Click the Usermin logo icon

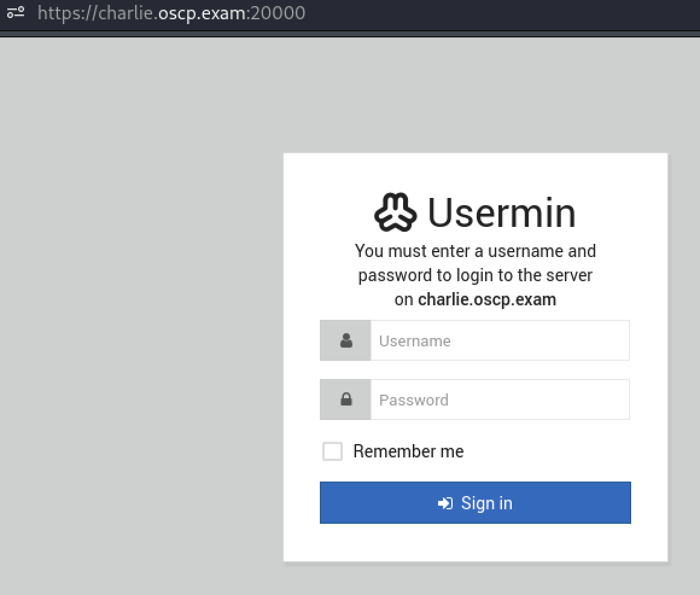pyautogui.click(x=395, y=212)
